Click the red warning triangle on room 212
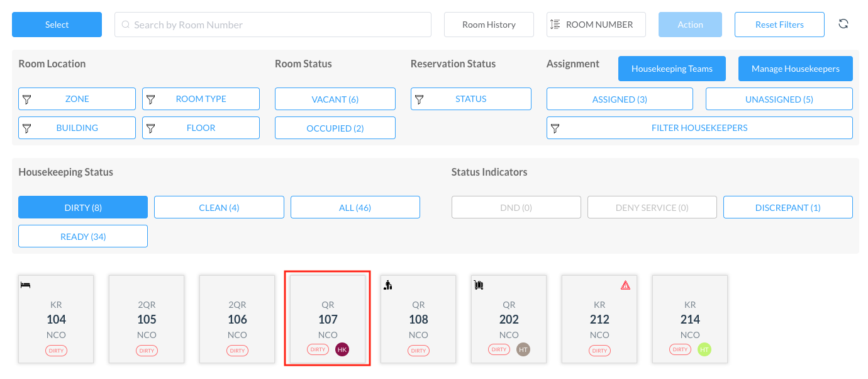The height and width of the screenshot is (379, 868). (x=625, y=285)
